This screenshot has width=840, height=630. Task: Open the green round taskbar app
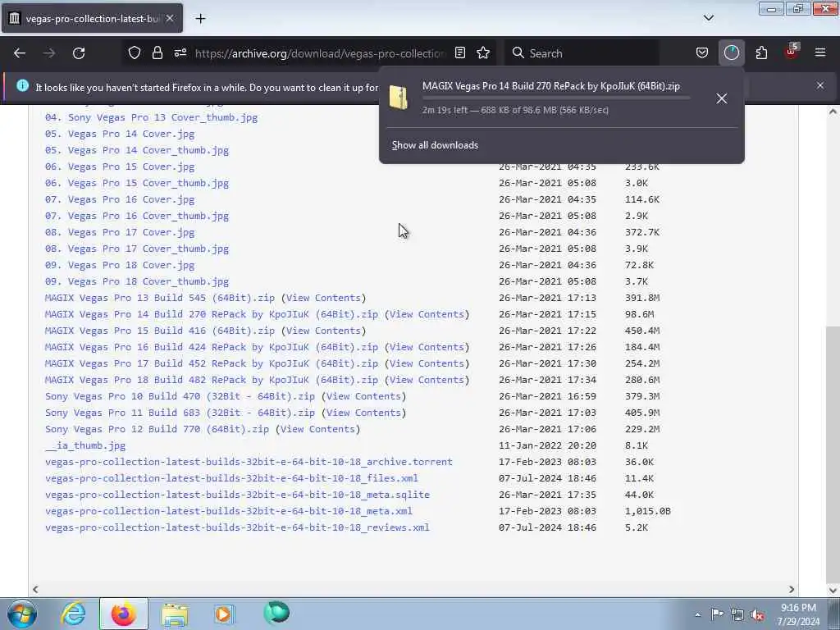point(276,613)
